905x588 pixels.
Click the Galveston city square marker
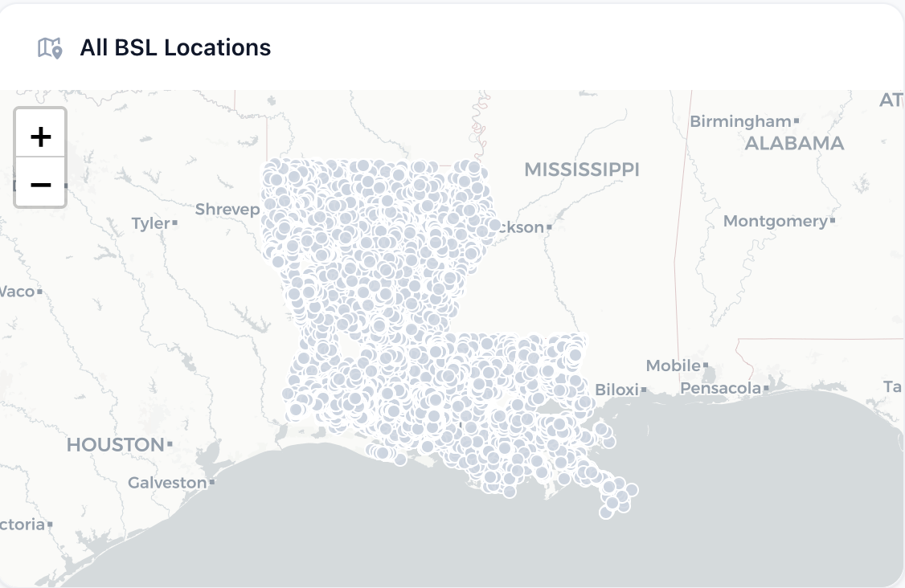point(212,483)
